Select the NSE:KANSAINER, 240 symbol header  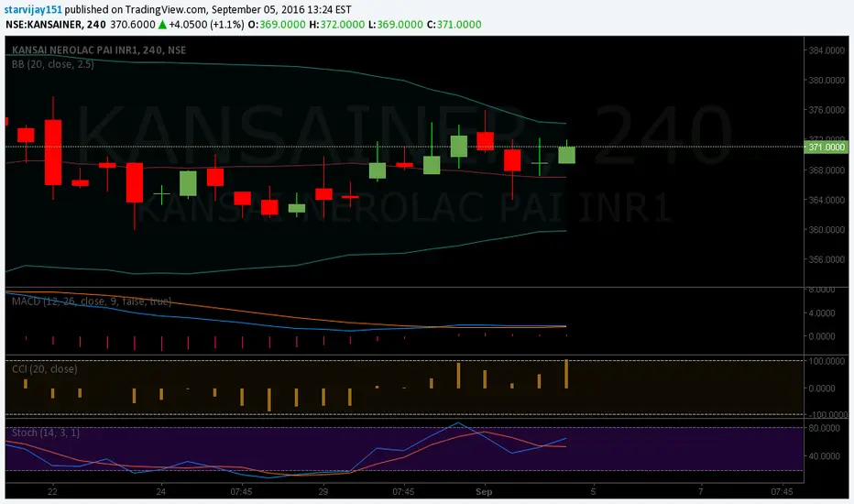(x=56, y=25)
